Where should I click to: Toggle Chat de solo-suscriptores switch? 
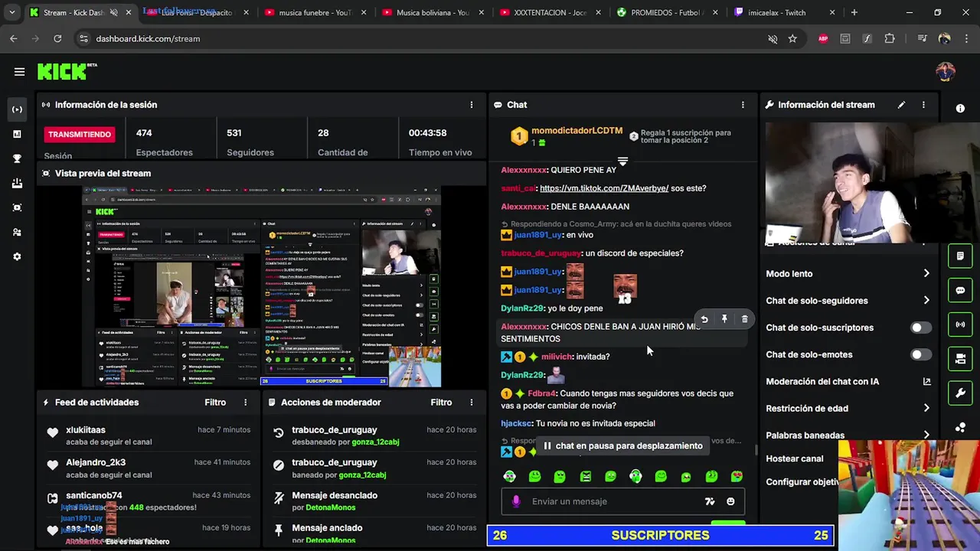tap(921, 328)
